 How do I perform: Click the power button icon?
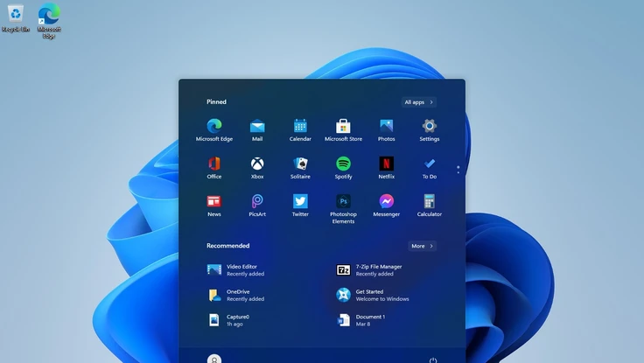click(433, 360)
